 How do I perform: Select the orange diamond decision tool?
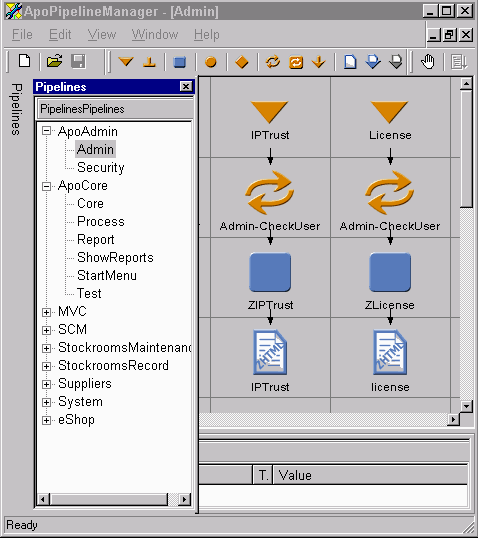[242, 62]
